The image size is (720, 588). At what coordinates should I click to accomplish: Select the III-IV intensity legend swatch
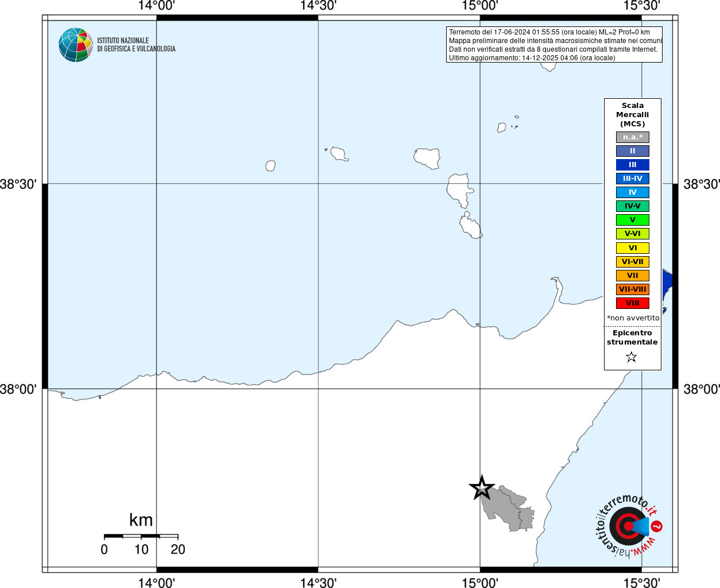[x=633, y=179]
